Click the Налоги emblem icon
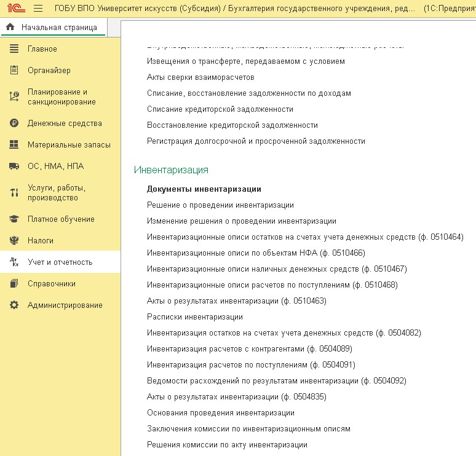 14,241
